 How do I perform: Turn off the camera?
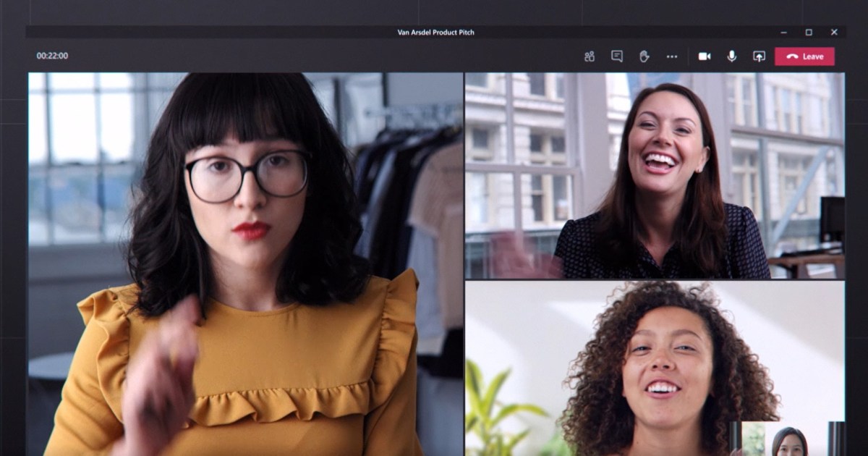point(704,56)
